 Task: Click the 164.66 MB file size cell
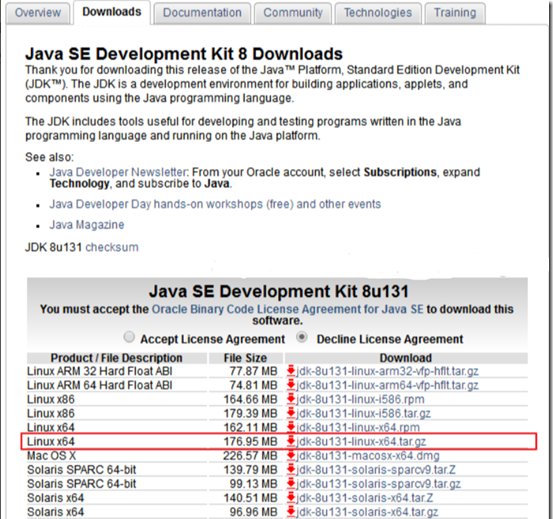pyautogui.click(x=250, y=399)
